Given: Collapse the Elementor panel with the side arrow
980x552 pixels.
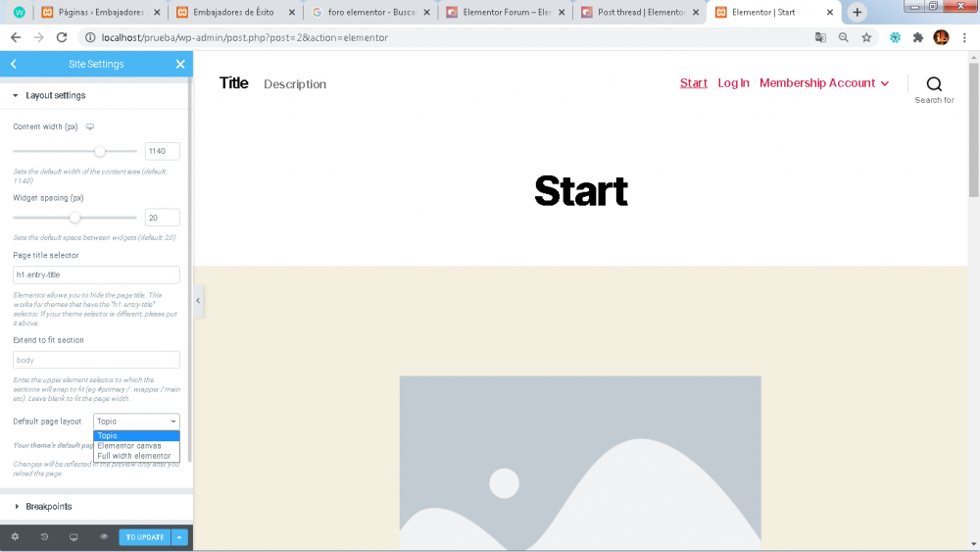Looking at the screenshot, I should coord(198,301).
